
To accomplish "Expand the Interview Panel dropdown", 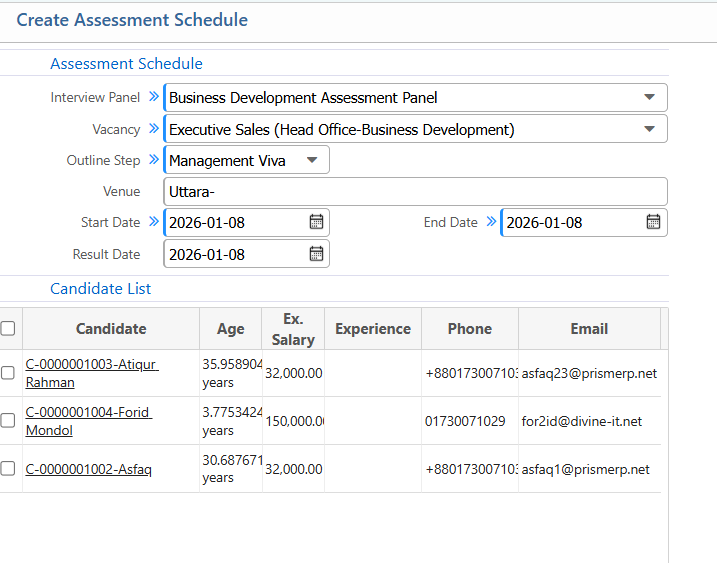I will point(649,98).
